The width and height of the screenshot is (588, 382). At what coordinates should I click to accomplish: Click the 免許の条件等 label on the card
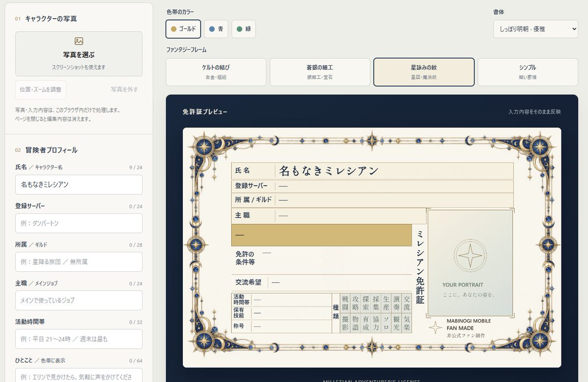[245, 258]
